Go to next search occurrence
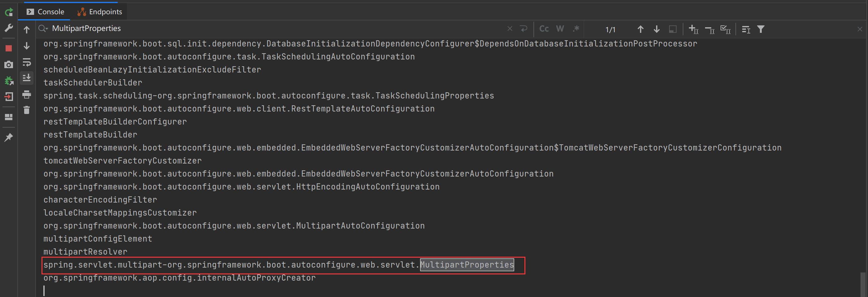Image resolution: width=868 pixels, height=297 pixels. (x=657, y=29)
